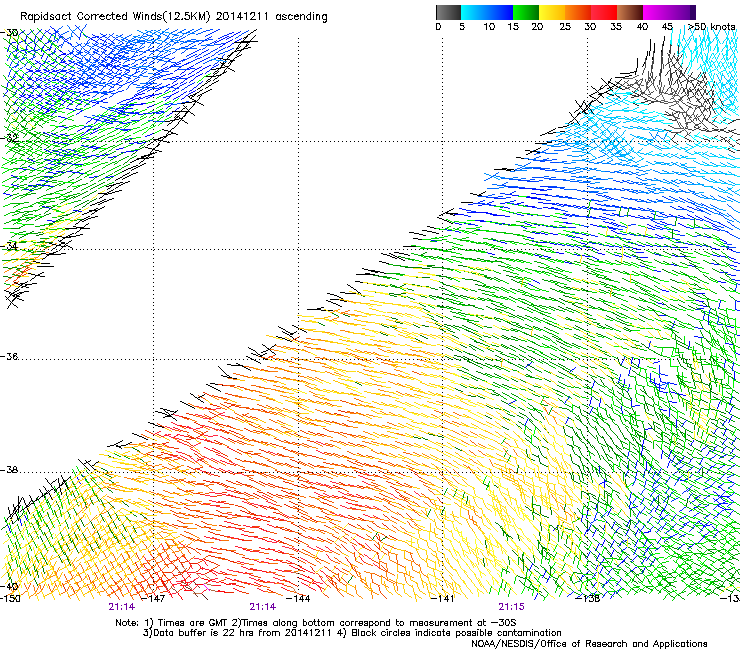Click the brown 35-40 knots legend swatch
The image size is (740, 650).
click(x=630, y=12)
